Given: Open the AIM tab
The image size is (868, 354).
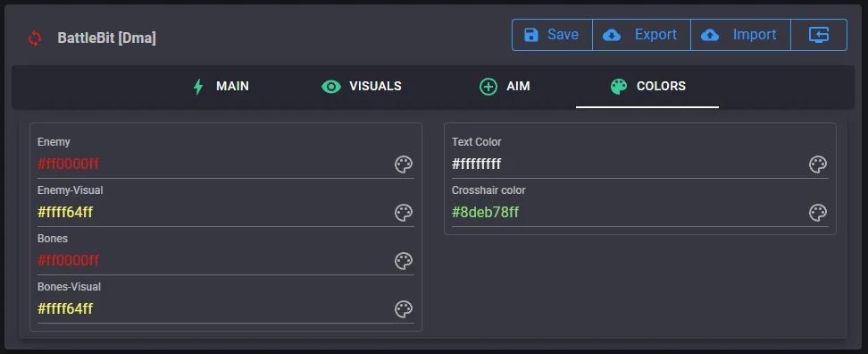Looking at the screenshot, I should pos(505,87).
